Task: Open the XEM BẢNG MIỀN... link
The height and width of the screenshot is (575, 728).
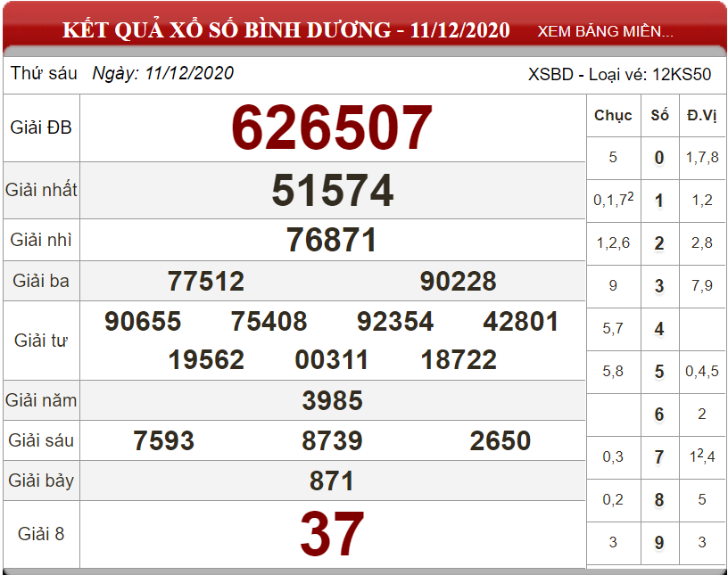Action: [x=605, y=31]
